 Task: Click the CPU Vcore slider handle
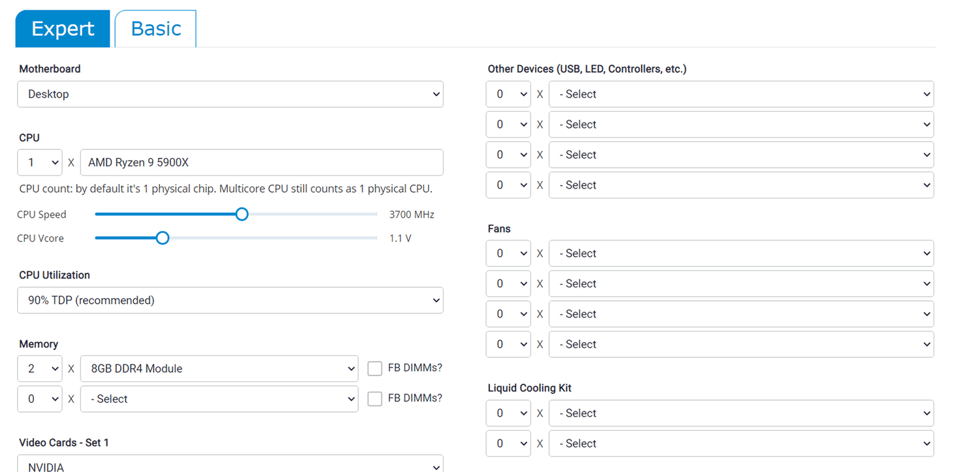[x=163, y=238]
